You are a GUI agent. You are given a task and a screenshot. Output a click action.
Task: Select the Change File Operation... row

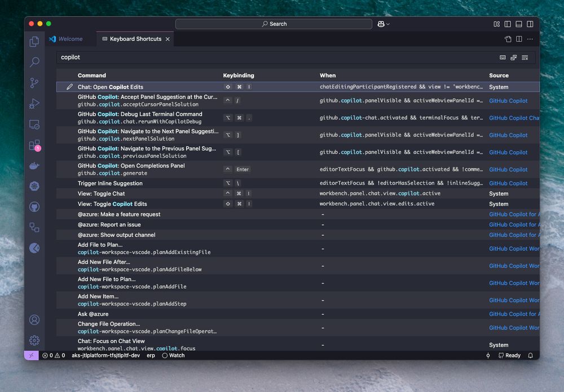click(298, 328)
